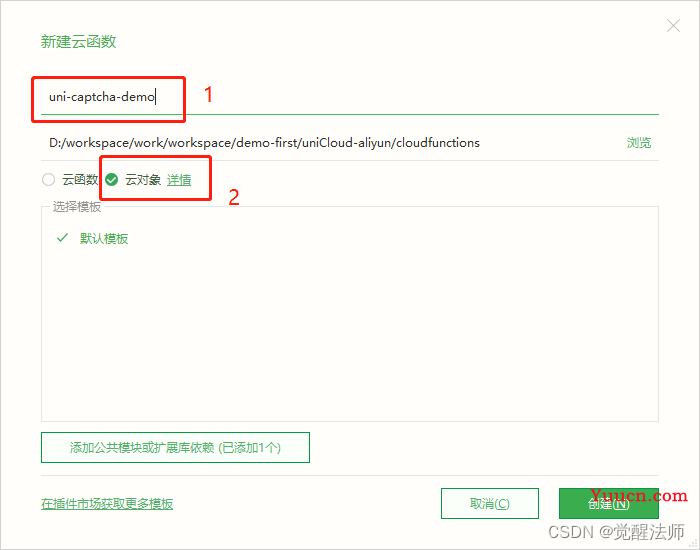Click the 取消(C) button
The height and width of the screenshot is (550, 700).
pyautogui.click(x=490, y=504)
